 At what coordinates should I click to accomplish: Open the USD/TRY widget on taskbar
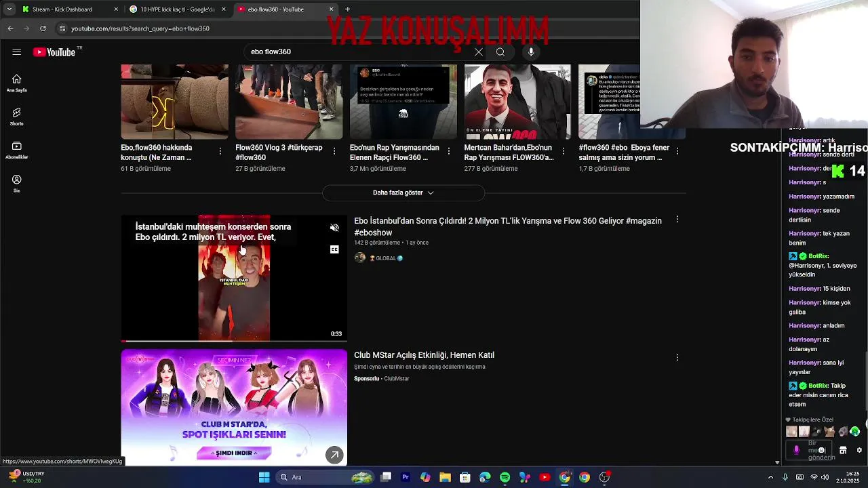(26, 477)
